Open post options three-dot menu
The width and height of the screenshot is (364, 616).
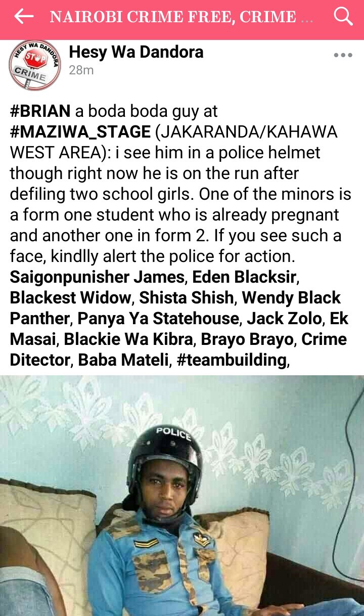pyautogui.click(x=343, y=55)
